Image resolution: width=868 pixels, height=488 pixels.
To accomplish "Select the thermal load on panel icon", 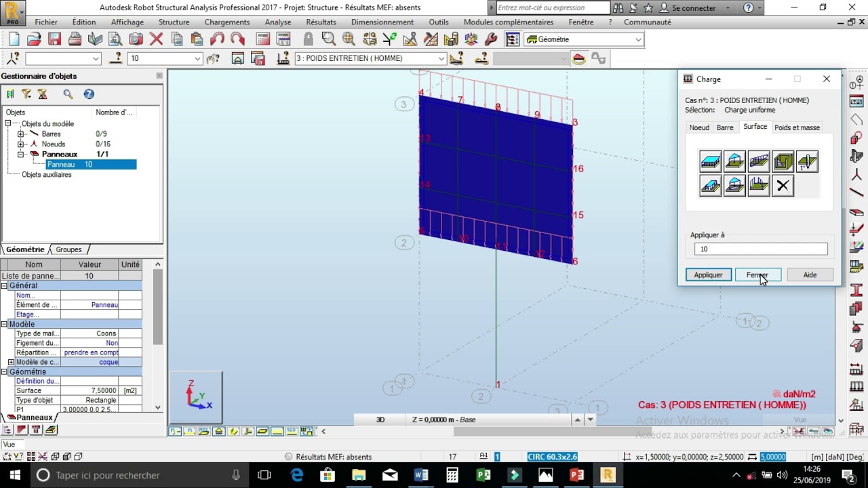I will [808, 161].
